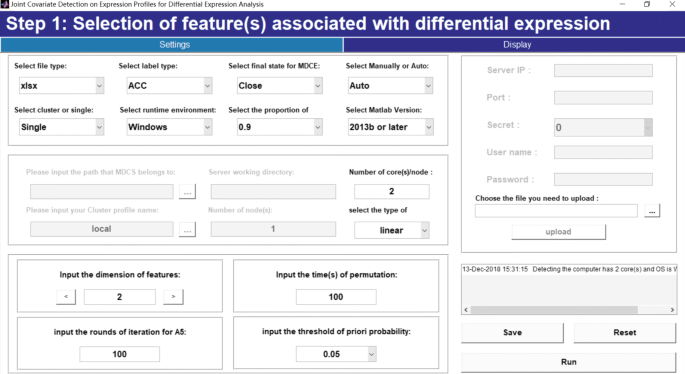Click the upload button
685x374 pixels.
(558, 232)
